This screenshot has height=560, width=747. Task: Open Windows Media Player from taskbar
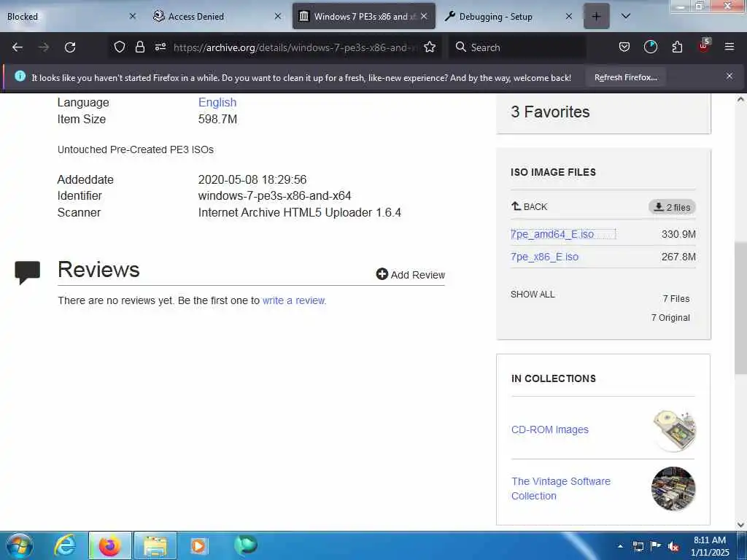pos(199,545)
